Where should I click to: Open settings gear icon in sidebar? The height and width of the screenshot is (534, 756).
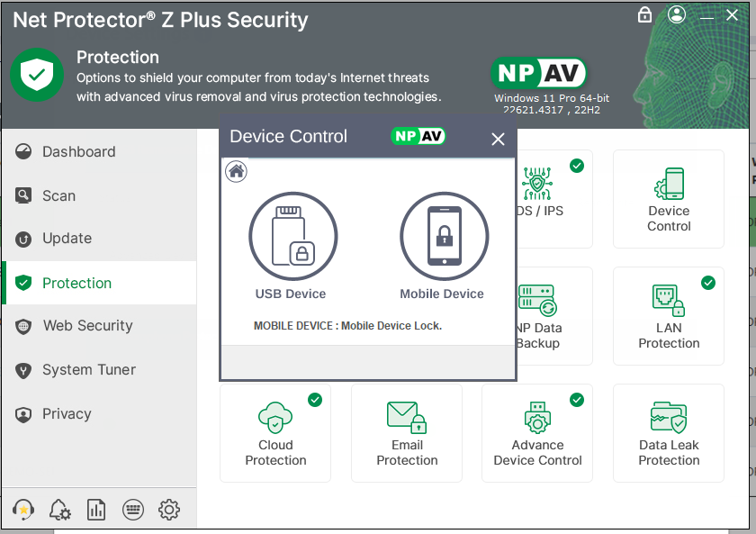(x=169, y=510)
